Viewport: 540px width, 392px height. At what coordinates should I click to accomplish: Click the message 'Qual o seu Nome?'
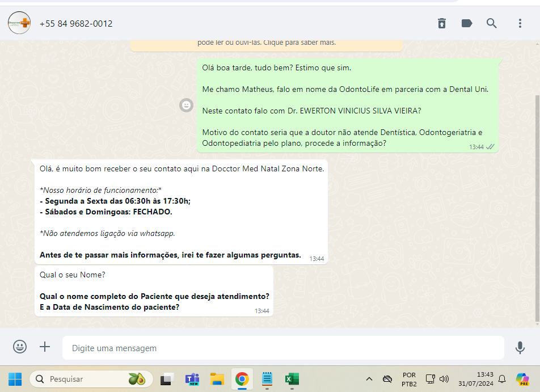point(73,275)
